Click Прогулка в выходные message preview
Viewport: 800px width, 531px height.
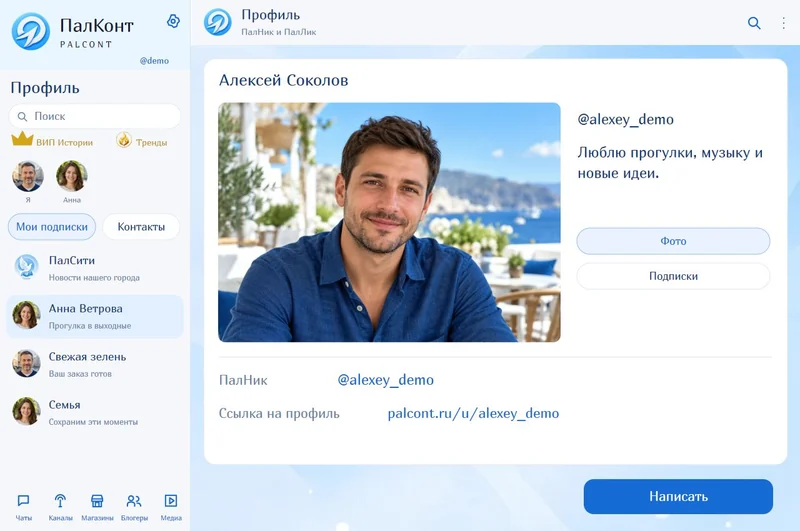pyautogui.click(x=90, y=325)
